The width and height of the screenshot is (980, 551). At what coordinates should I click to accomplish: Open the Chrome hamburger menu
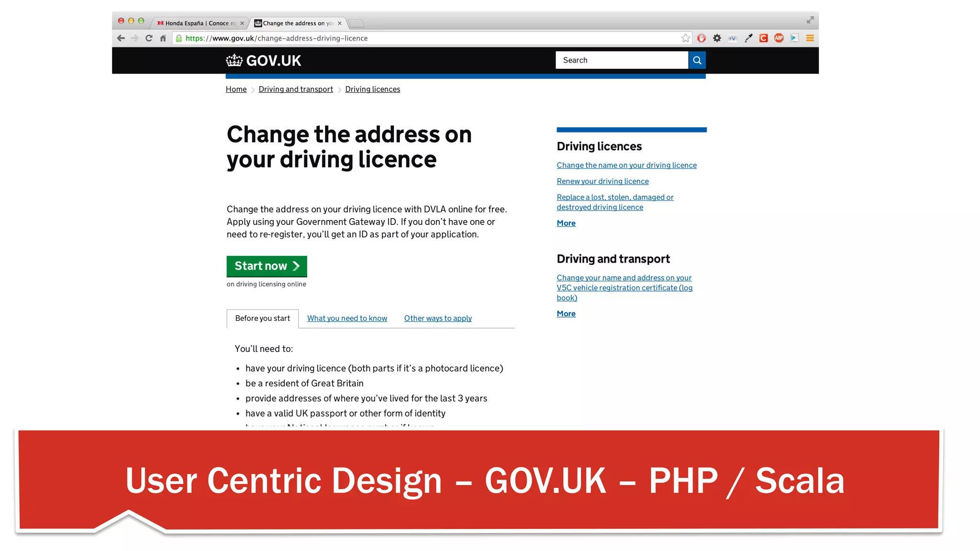point(810,38)
